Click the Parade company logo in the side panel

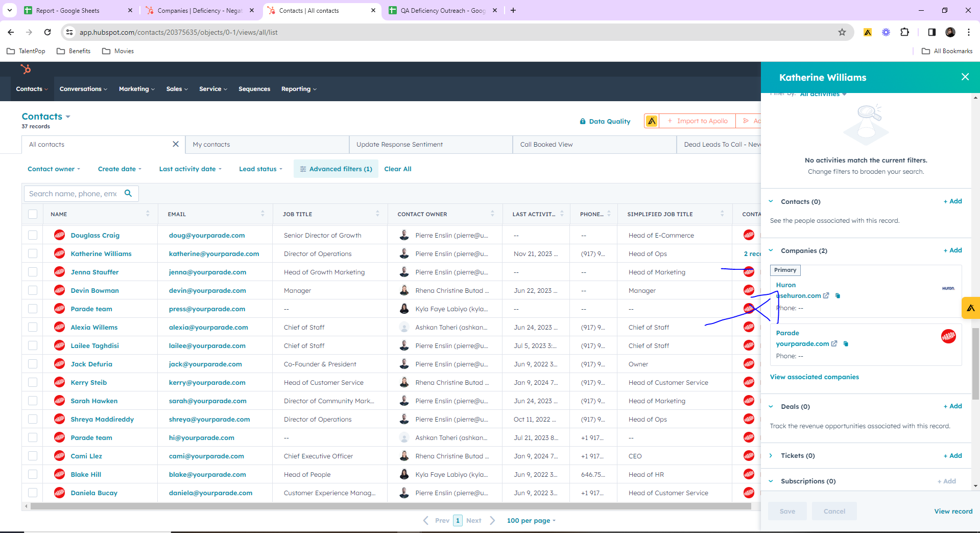coord(948,336)
